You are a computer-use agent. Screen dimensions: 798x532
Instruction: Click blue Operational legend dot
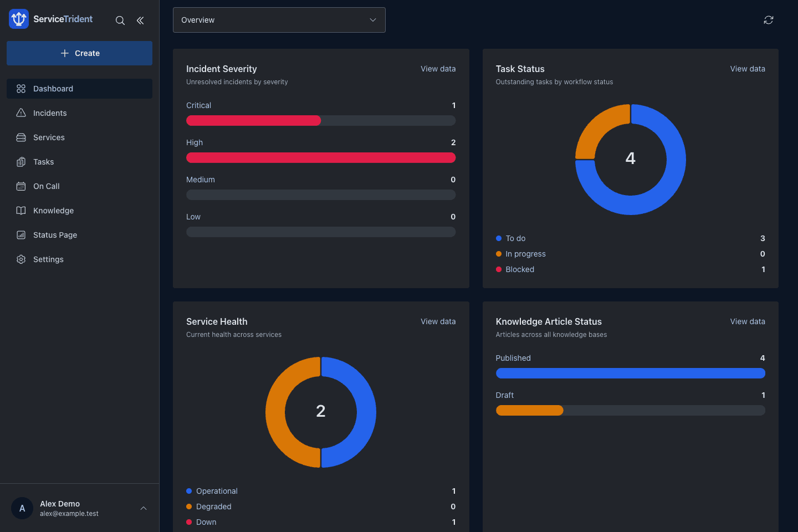189,491
